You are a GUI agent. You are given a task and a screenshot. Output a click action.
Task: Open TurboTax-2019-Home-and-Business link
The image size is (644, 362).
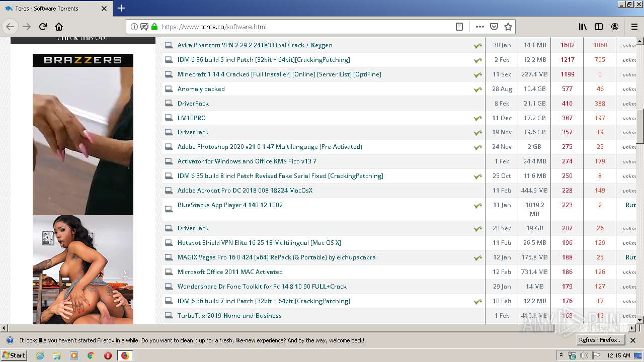pos(229,316)
